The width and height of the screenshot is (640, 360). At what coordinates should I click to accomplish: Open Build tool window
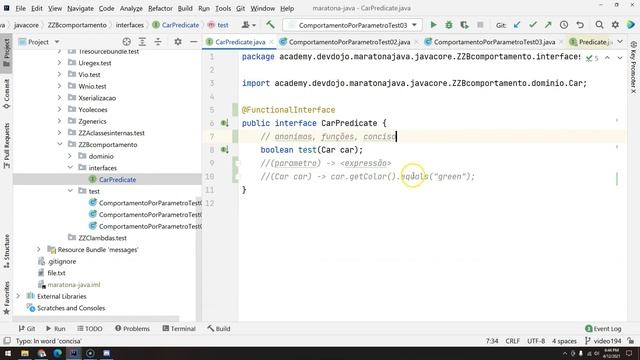(219, 328)
